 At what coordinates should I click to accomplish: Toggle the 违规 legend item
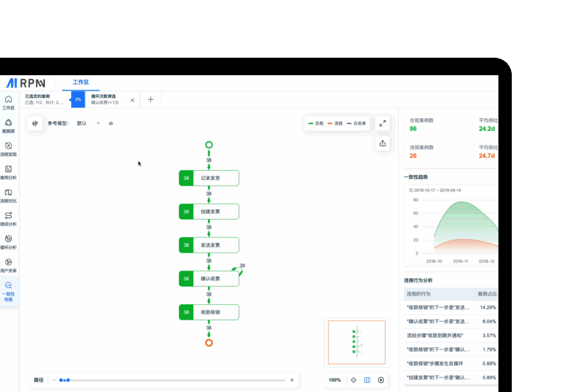point(335,124)
